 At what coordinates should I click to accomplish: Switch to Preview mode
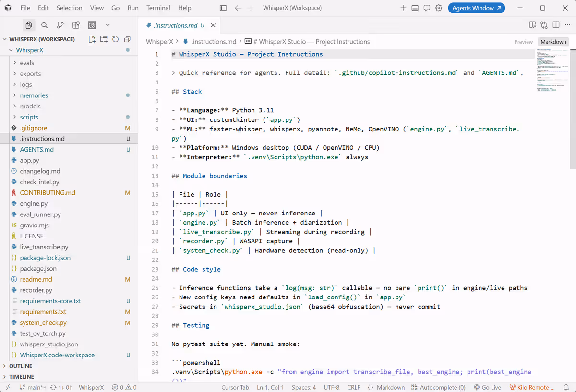(x=523, y=42)
